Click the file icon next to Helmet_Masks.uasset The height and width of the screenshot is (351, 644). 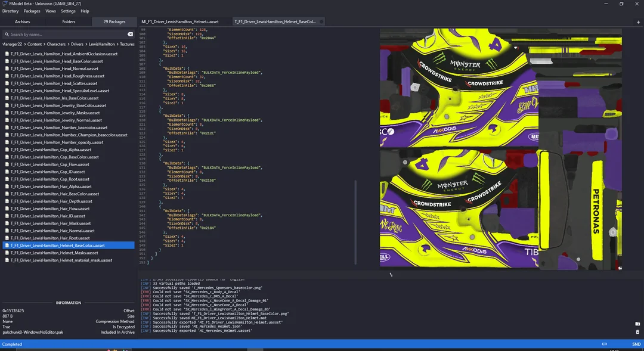7,253
